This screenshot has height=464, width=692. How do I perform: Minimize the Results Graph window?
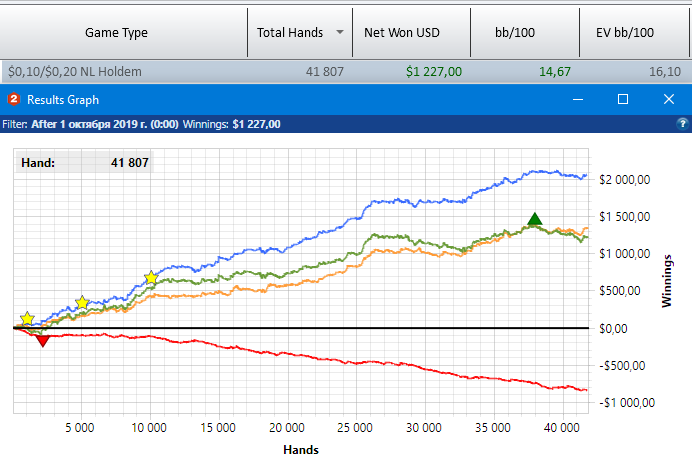pyautogui.click(x=578, y=99)
